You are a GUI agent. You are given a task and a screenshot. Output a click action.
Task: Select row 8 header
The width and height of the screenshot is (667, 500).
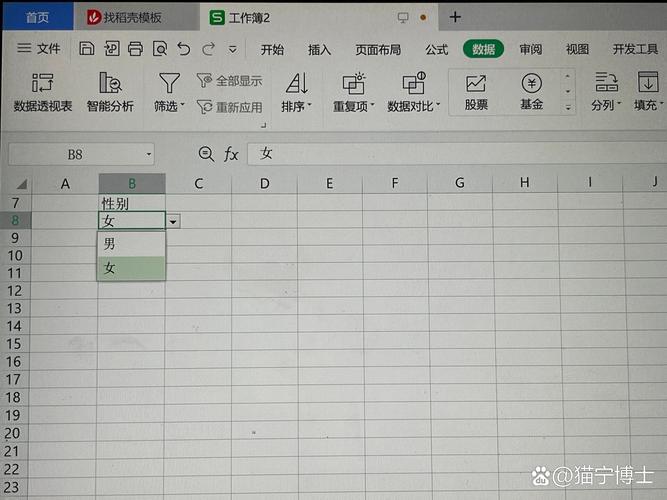[16, 220]
